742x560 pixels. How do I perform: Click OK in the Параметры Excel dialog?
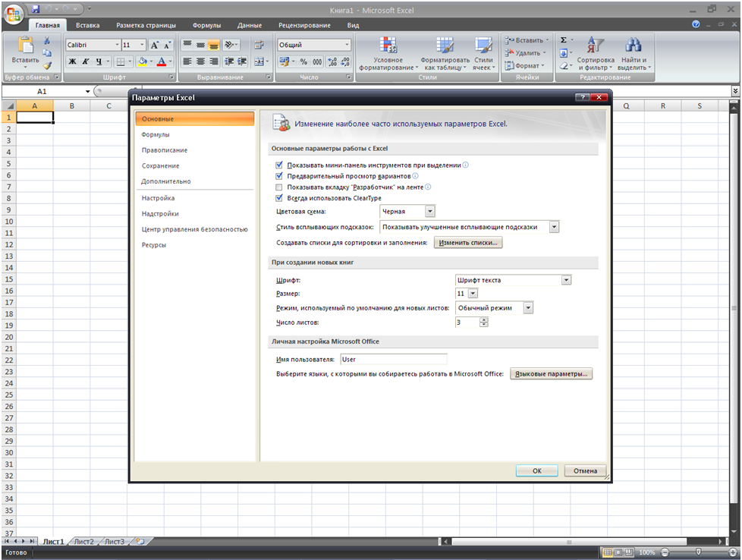pos(537,470)
